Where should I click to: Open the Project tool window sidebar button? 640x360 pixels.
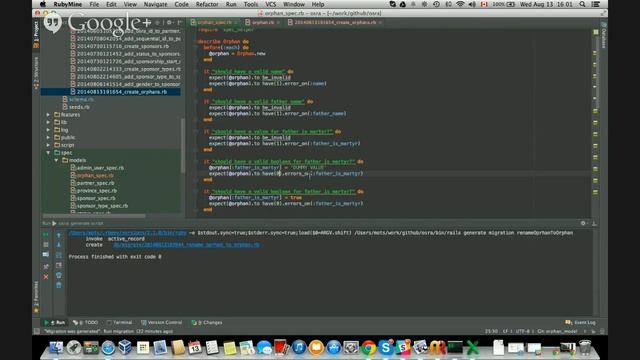click(x=36, y=35)
